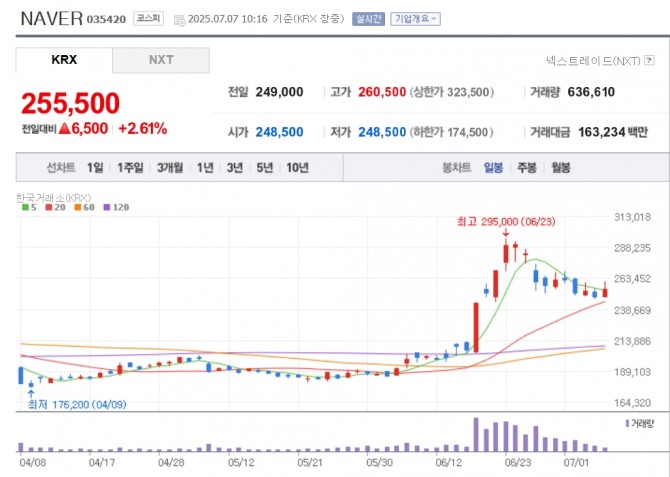Screen dimensions: 670x477
Task: Click the red up-triangle change indicator
Action: click(65, 128)
